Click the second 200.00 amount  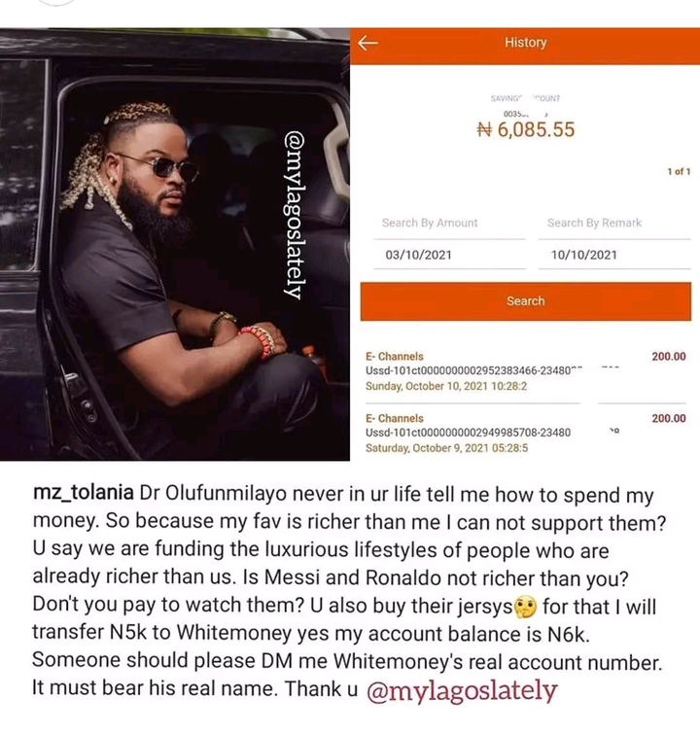(x=669, y=418)
